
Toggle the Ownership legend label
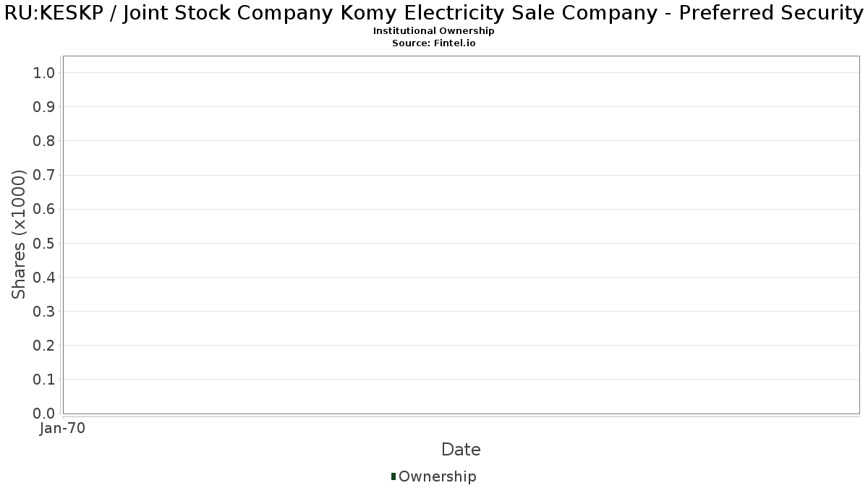click(437, 476)
